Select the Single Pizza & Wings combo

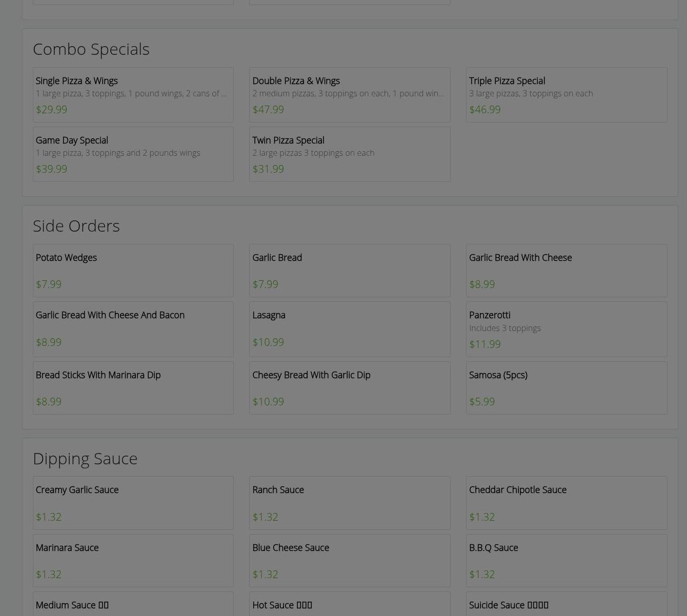pos(133,95)
